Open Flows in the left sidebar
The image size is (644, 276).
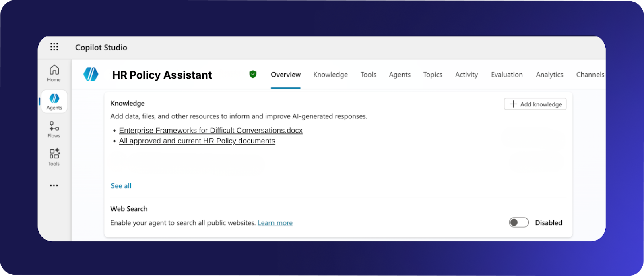coord(54,129)
